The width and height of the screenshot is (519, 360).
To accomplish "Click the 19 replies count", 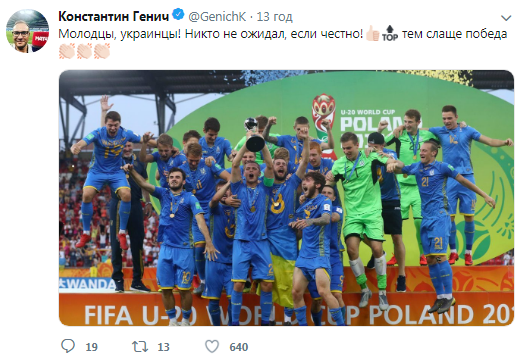I will tap(92, 347).
